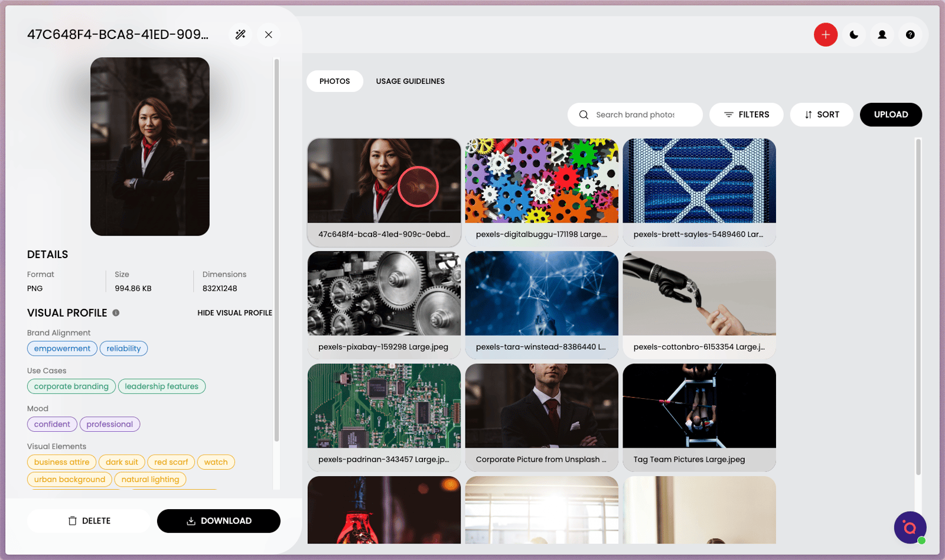
Task: Click the red plus add button
Action: tap(825, 35)
